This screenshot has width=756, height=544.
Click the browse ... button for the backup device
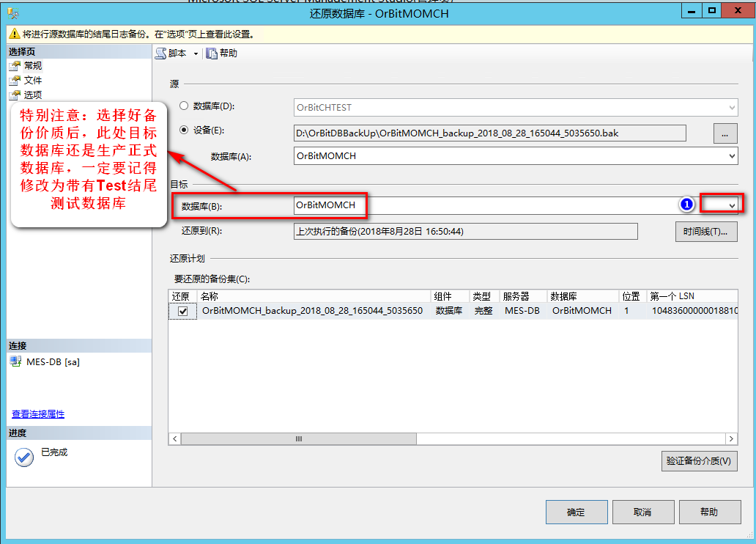tap(724, 133)
